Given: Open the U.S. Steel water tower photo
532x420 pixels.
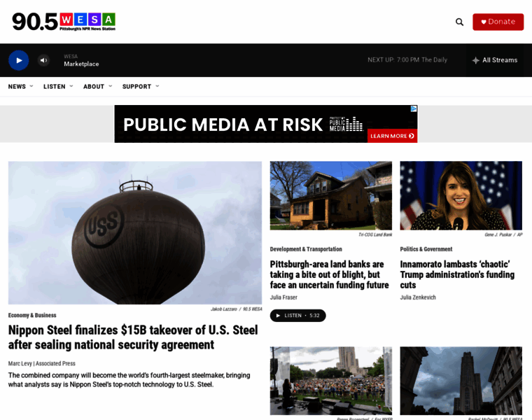Looking at the screenshot, I should coord(135,232).
